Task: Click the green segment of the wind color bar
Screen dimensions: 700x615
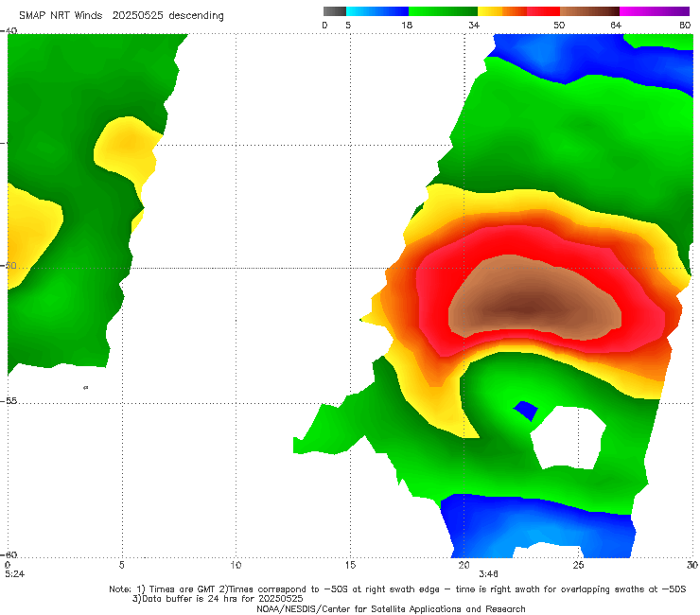Action: (443, 11)
